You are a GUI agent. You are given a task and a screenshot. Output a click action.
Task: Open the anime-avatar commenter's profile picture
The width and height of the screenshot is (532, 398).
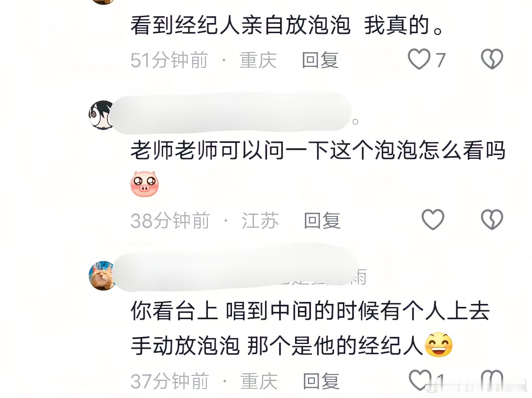[101, 115]
